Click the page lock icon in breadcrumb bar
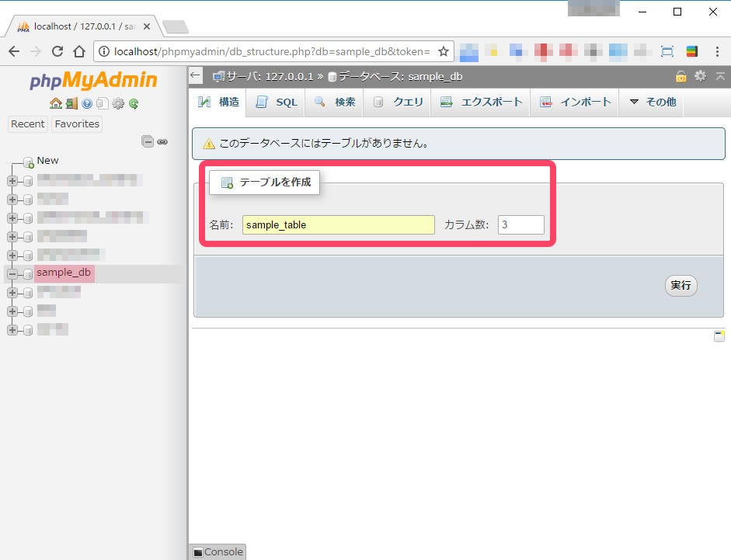The width and height of the screenshot is (731, 560). 681,76
